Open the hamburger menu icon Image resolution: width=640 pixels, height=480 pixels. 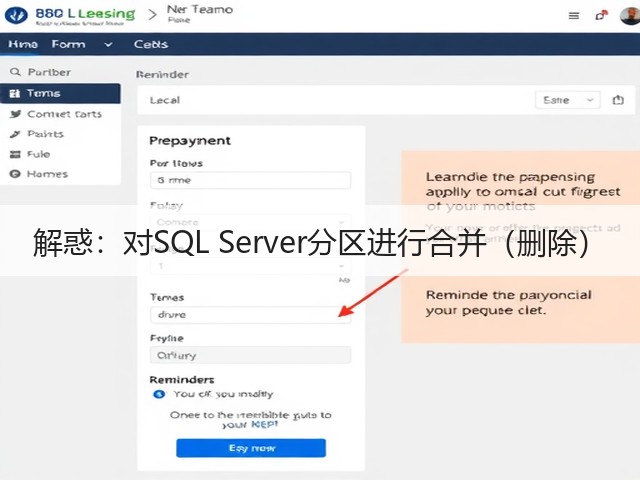pos(574,16)
